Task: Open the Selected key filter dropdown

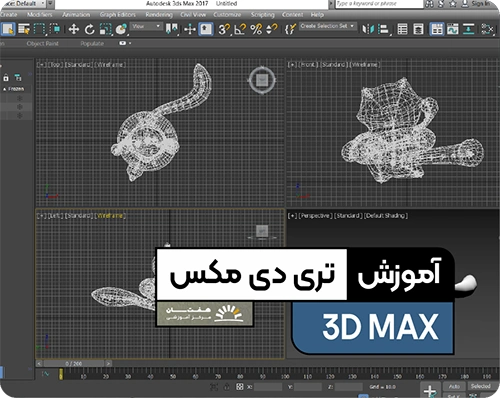Action: (483, 386)
